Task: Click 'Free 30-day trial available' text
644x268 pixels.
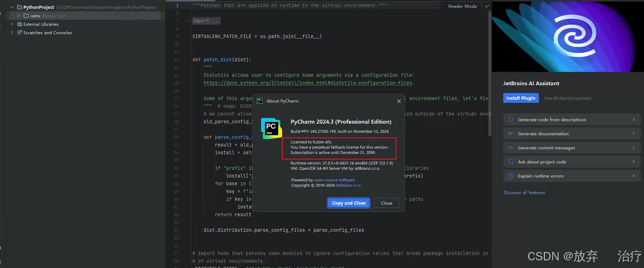Action: click(568, 98)
